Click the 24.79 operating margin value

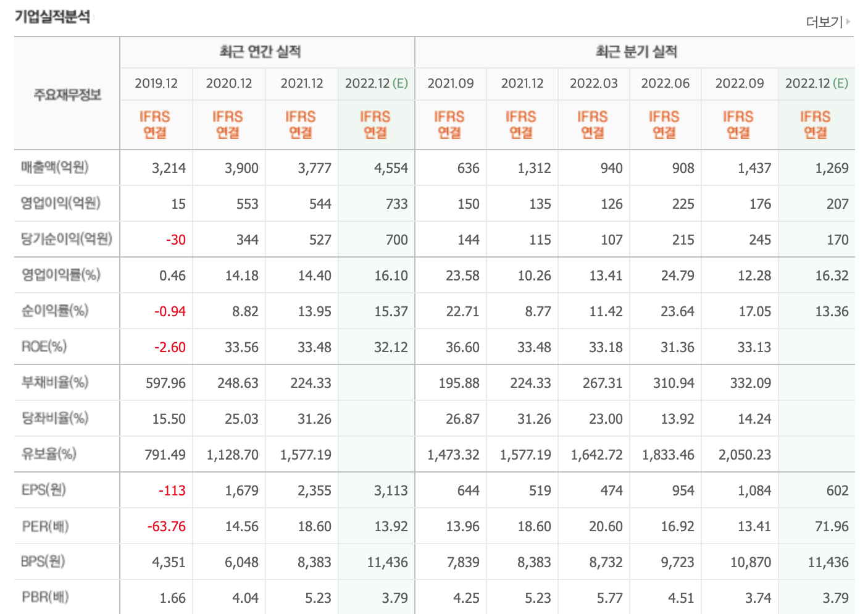678,275
